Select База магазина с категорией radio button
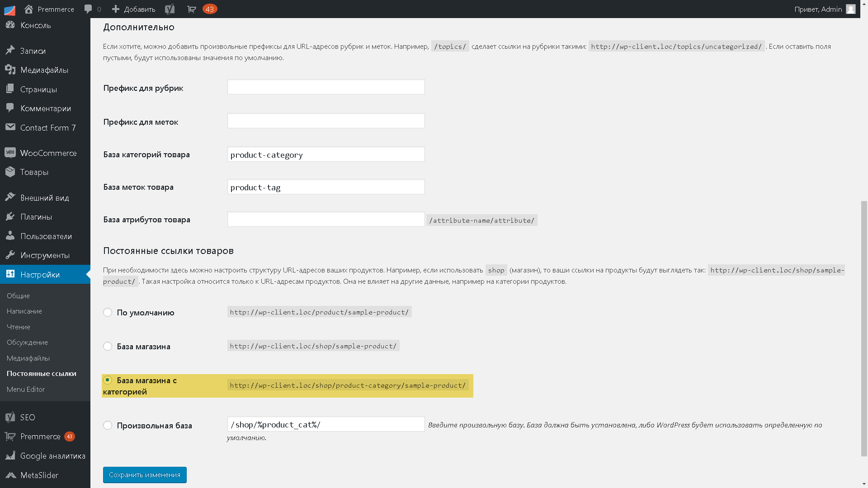The width and height of the screenshot is (868, 488). 108,380
